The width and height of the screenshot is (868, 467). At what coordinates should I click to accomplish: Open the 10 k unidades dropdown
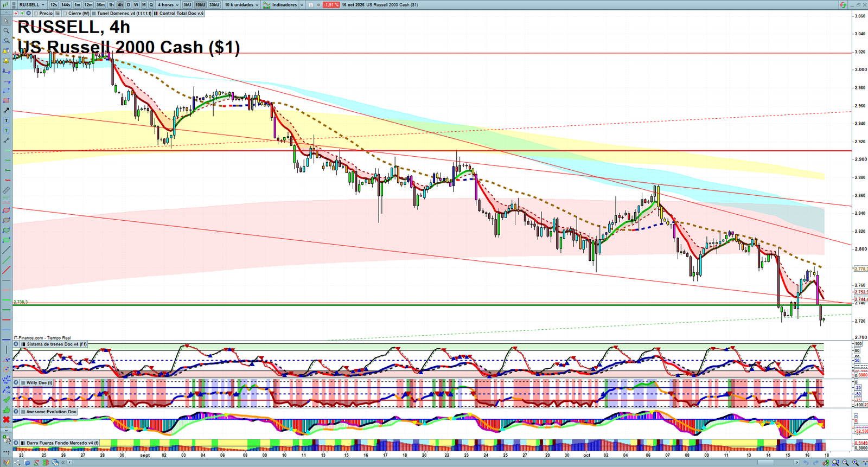[241, 5]
